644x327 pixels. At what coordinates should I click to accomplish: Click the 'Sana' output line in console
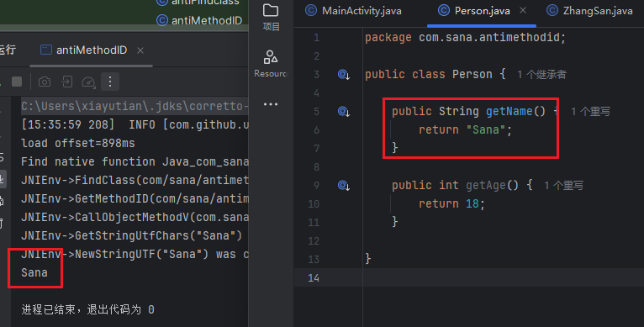click(34, 272)
